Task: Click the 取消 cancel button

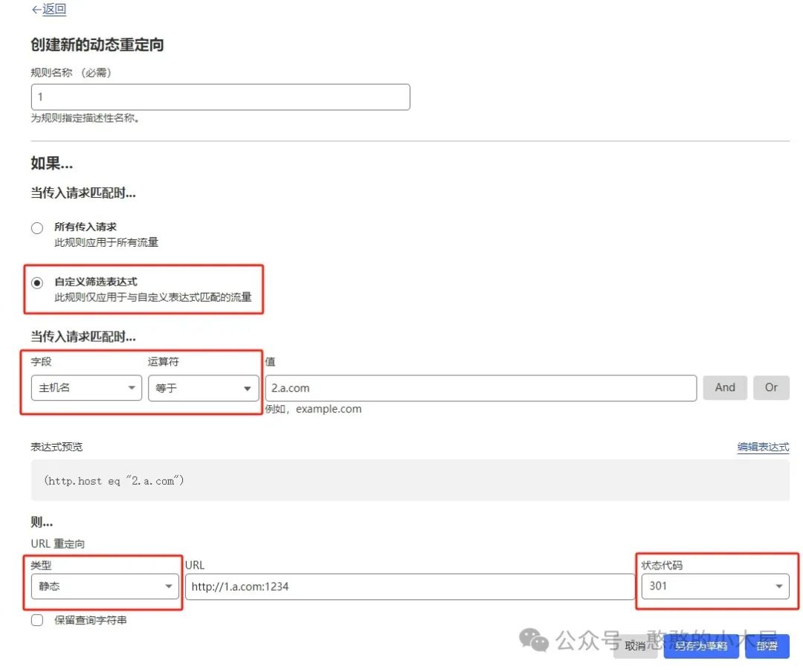Action: pos(635,646)
